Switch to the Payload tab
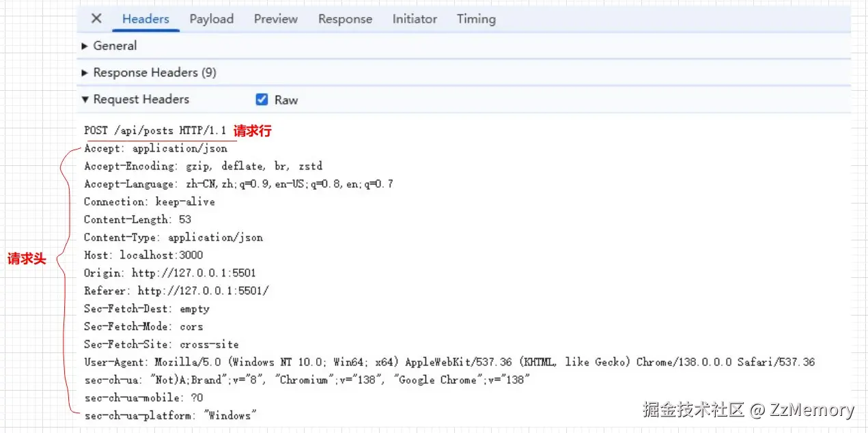Viewport: 868px width, 433px height. click(211, 19)
